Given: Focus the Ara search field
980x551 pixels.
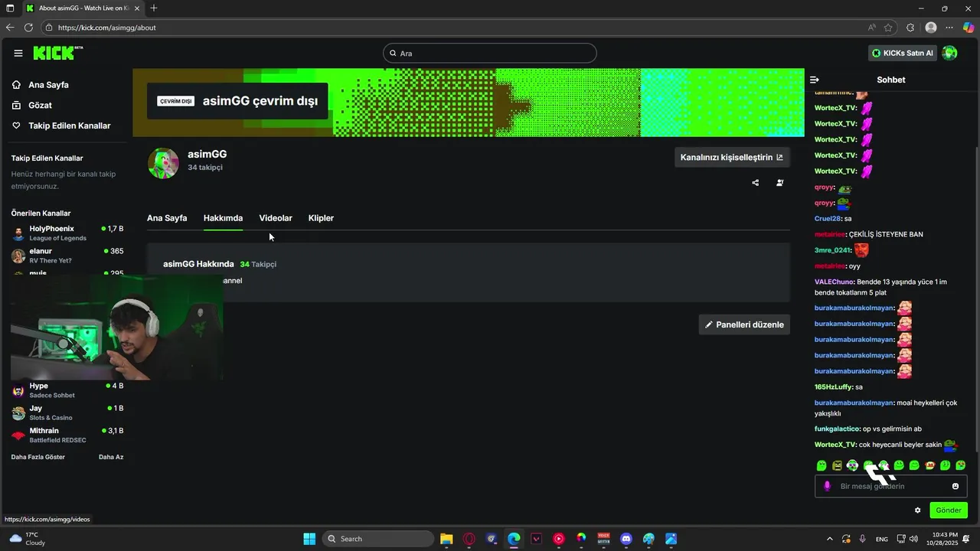Looking at the screenshot, I should [490, 54].
